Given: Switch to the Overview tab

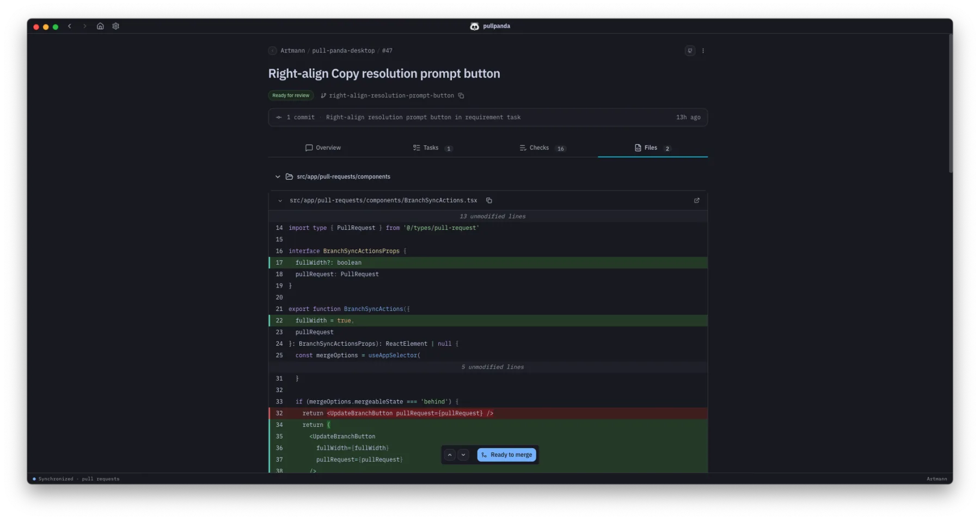Looking at the screenshot, I should point(323,148).
